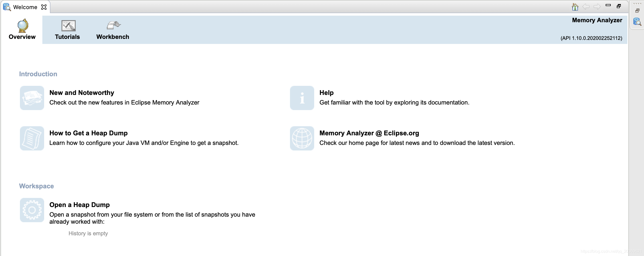This screenshot has height=256, width=644.
Task: Select the Overview label
Action: click(22, 37)
